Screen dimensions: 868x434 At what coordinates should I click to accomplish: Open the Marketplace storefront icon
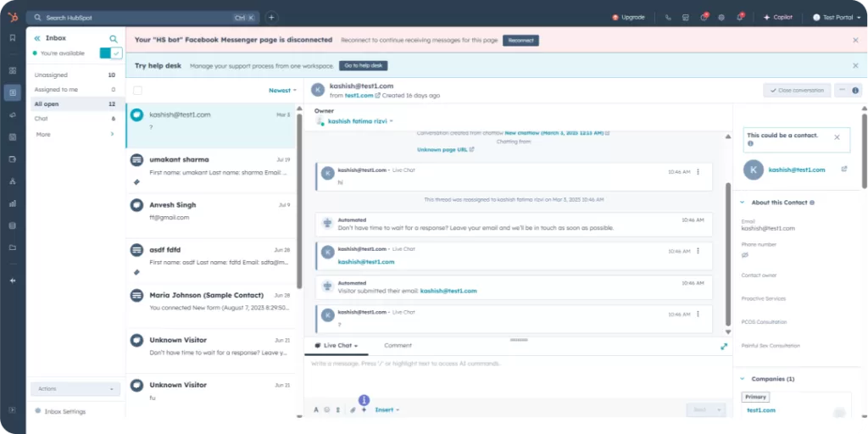pyautogui.click(x=685, y=17)
